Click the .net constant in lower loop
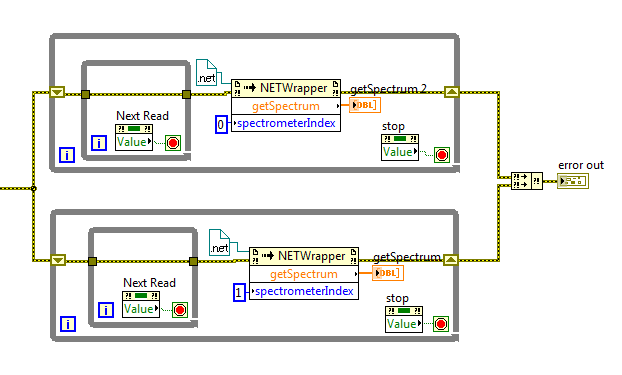 pos(219,242)
